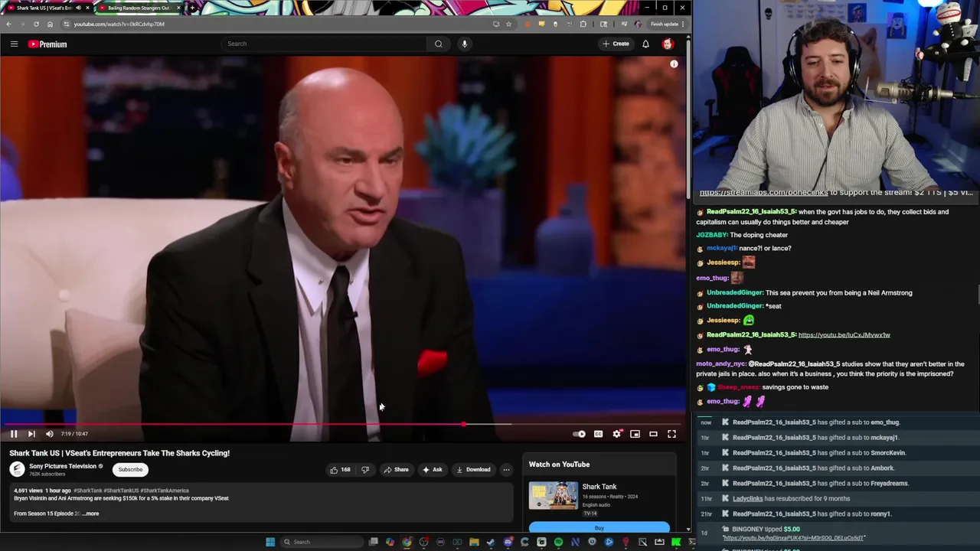Dislike the video
Screen dimensions: 980x551
(365, 470)
